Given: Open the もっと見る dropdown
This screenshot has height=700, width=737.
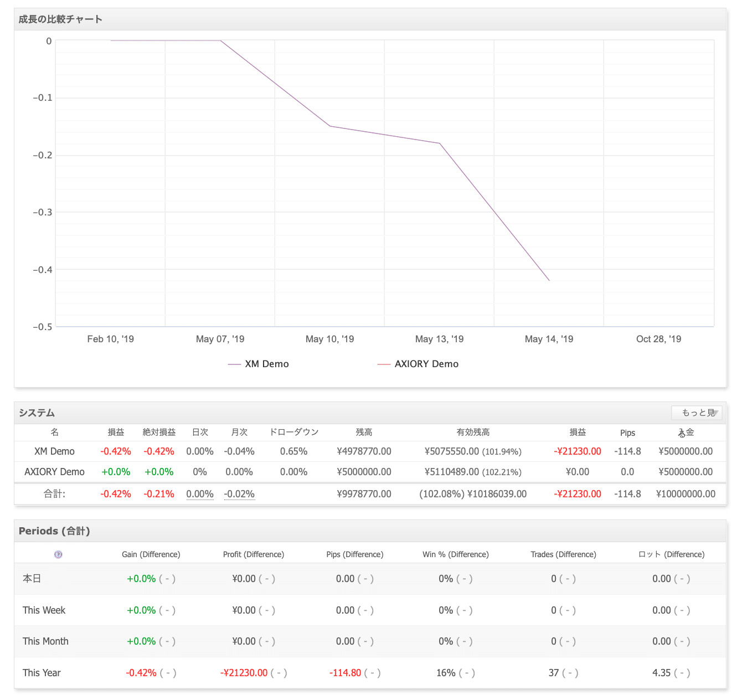Looking at the screenshot, I should pyautogui.click(x=697, y=413).
